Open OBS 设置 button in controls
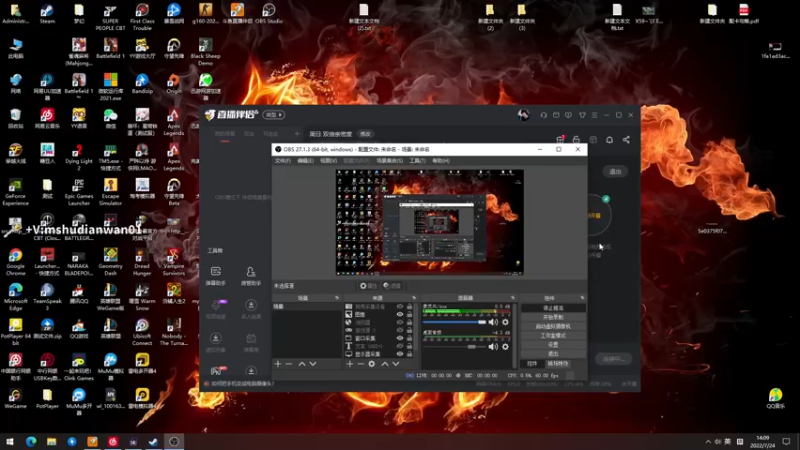The height and width of the screenshot is (450, 800). pyautogui.click(x=553, y=344)
